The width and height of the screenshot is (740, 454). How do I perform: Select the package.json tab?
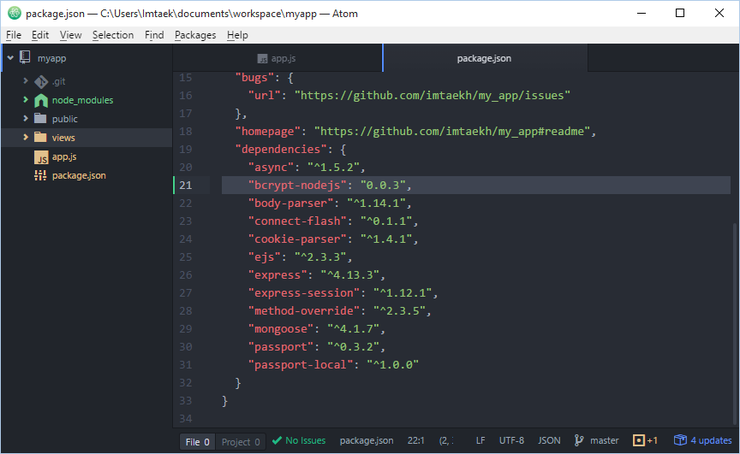click(x=485, y=59)
